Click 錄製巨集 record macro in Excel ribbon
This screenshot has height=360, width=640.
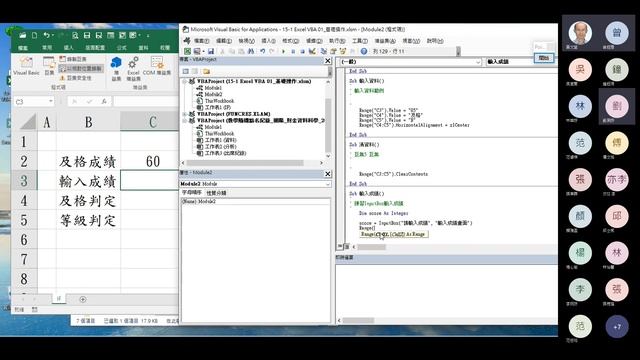pyautogui.click(x=73, y=59)
